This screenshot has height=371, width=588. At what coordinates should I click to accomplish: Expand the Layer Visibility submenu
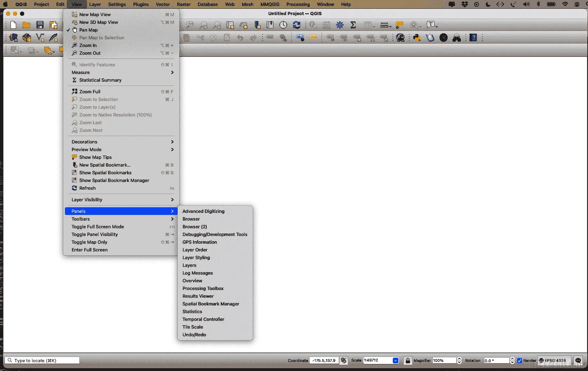click(x=121, y=200)
